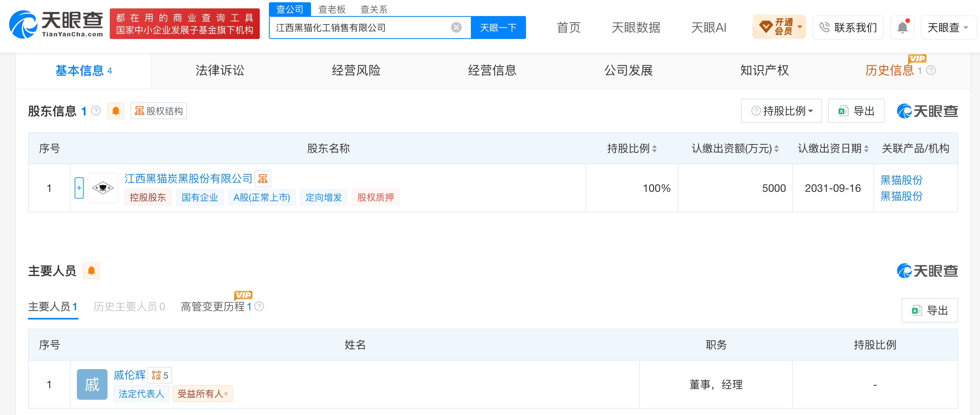The height and width of the screenshot is (415, 980).
Task: Open 戚伦辉 related companies count icon
Action: (x=160, y=375)
